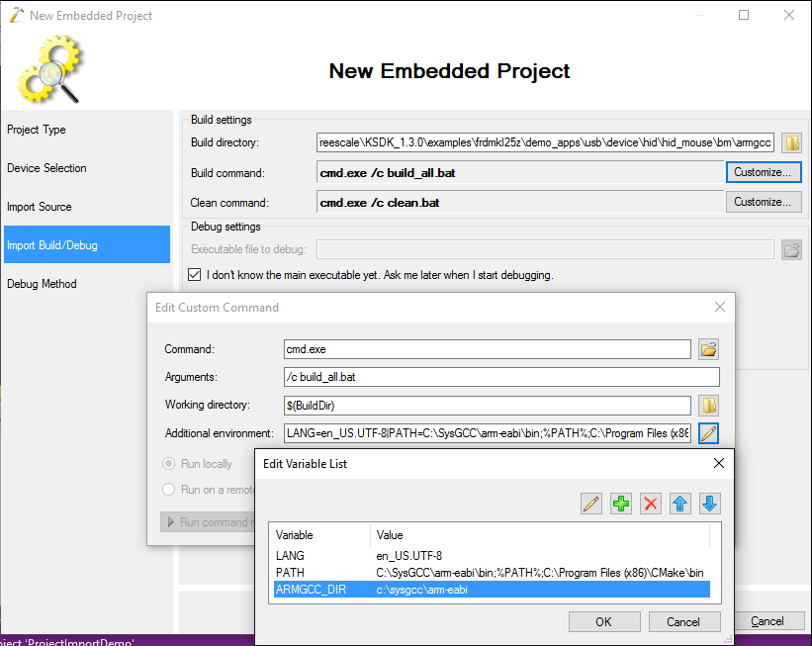812x646 pixels.
Task: Click into the Command input field
Action: point(488,349)
